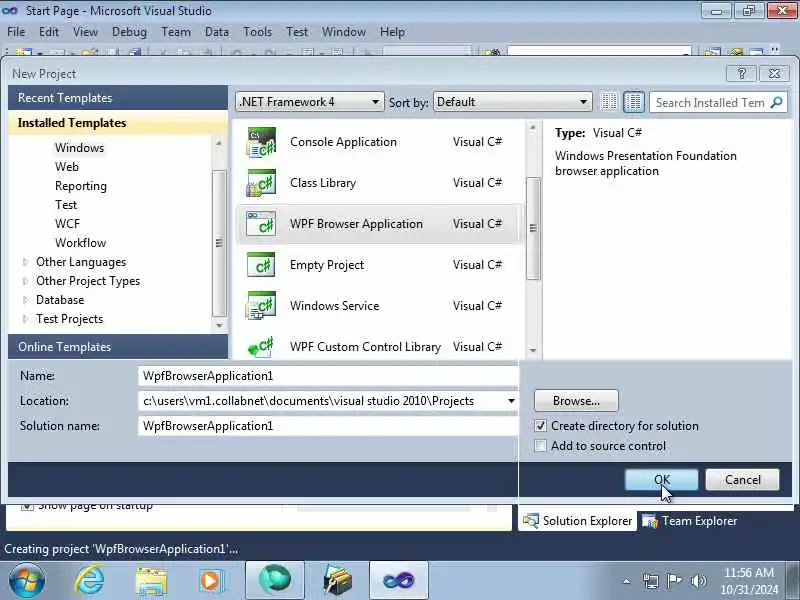The height and width of the screenshot is (600, 800).
Task: Switch to the Team Explorer tab
Action: (690, 521)
